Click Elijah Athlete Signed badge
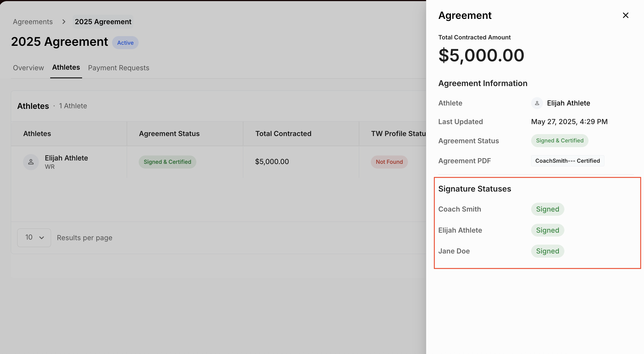644x354 pixels. 547,230
